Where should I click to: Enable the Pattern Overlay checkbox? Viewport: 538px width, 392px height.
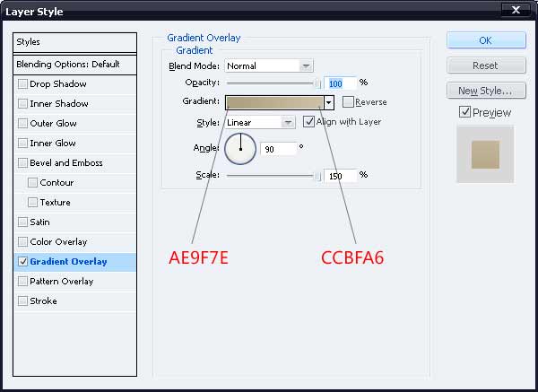[x=22, y=281]
